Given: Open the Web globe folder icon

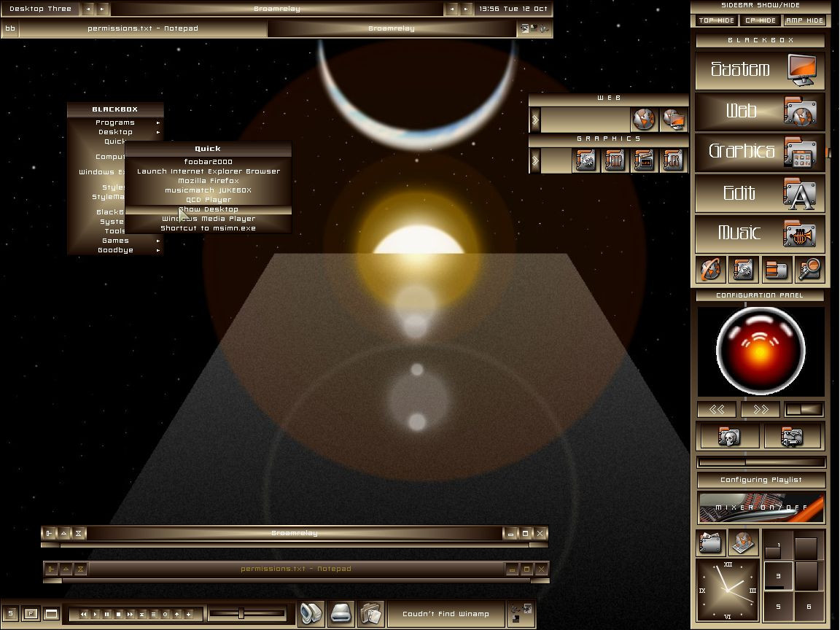Looking at the screenshot, I should (800, 111).
